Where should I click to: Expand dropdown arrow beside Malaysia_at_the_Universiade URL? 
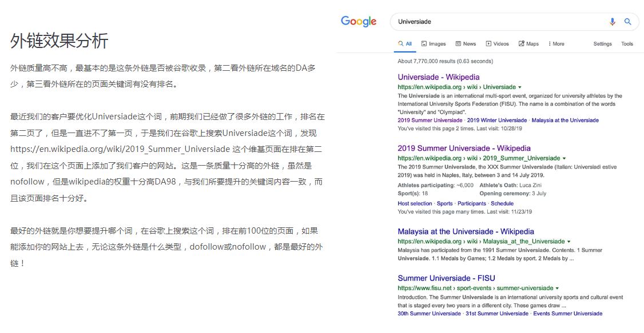(569, 242)
